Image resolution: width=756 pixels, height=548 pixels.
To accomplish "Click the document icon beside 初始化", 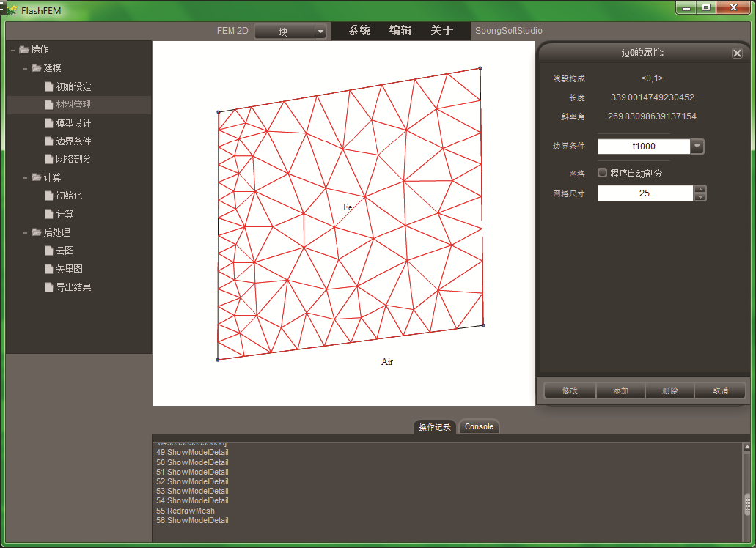I will (48, 195).
